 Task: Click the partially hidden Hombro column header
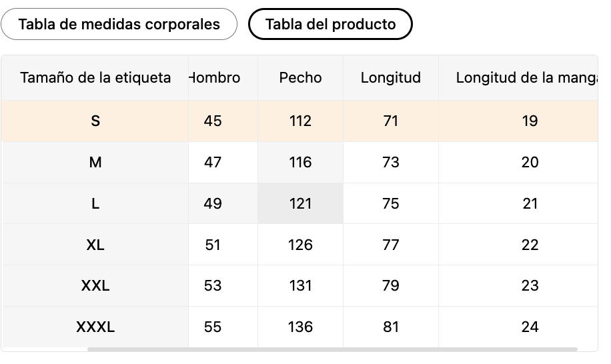[216, 78]
